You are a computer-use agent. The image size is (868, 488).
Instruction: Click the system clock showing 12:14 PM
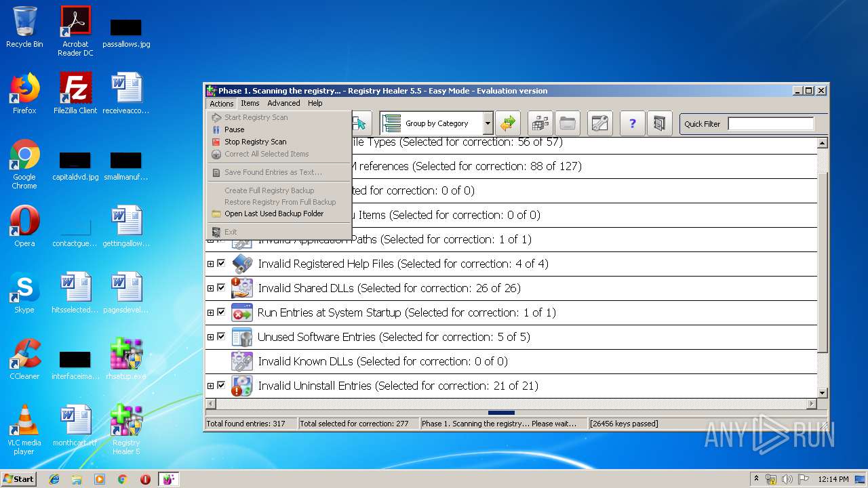point(833,479)
